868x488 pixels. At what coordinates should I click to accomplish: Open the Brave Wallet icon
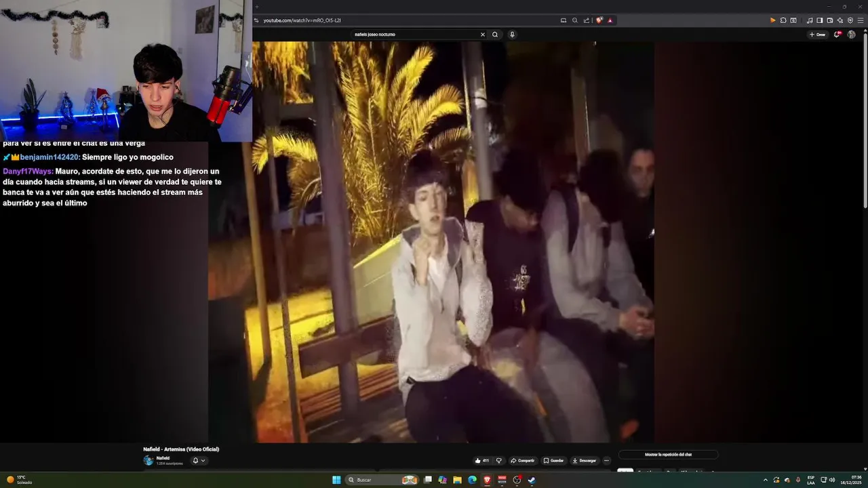pyautogui.click(x=829, y=20)
